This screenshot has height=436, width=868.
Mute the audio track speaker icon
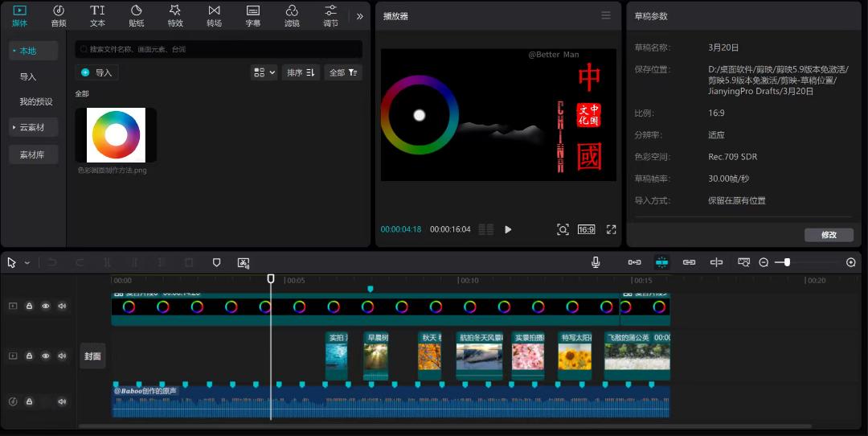pos(62,401)
